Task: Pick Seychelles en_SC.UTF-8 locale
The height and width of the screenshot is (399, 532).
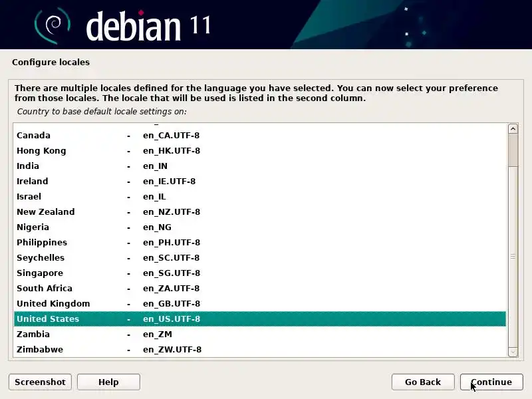Action: coord(260,257)
